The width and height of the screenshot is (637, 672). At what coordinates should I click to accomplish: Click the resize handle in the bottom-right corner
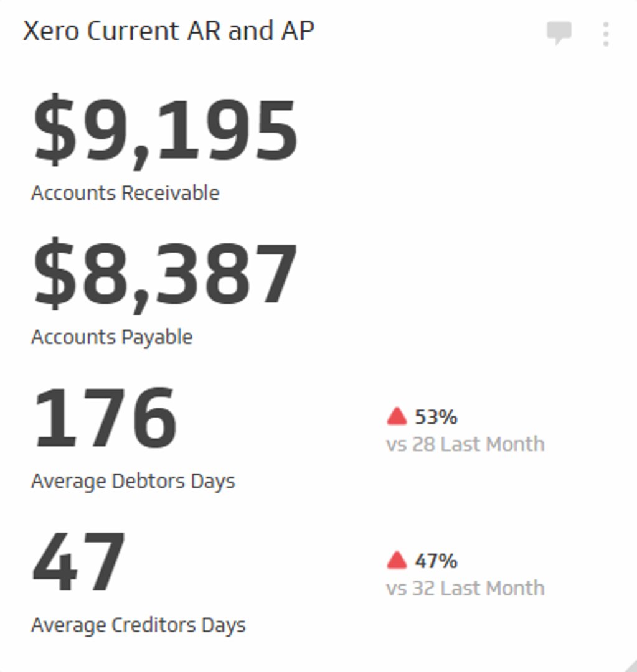628,665
